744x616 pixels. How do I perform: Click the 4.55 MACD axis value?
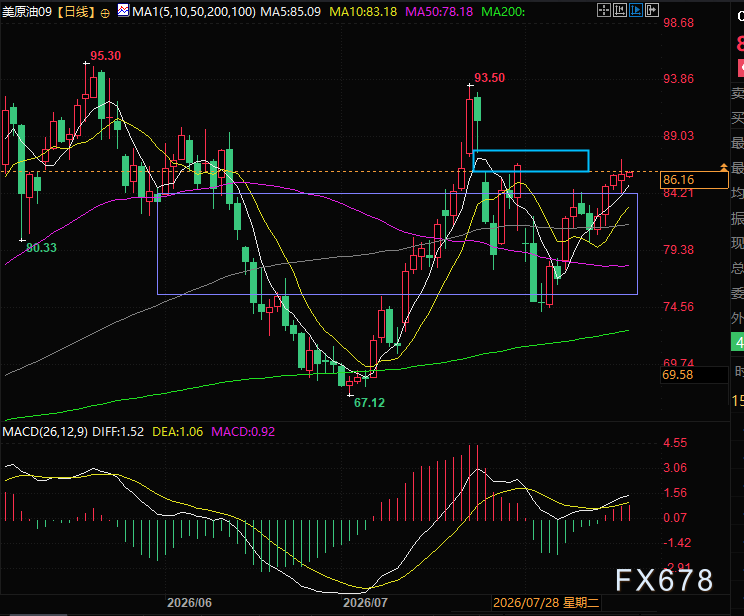(x=675, y=443)
